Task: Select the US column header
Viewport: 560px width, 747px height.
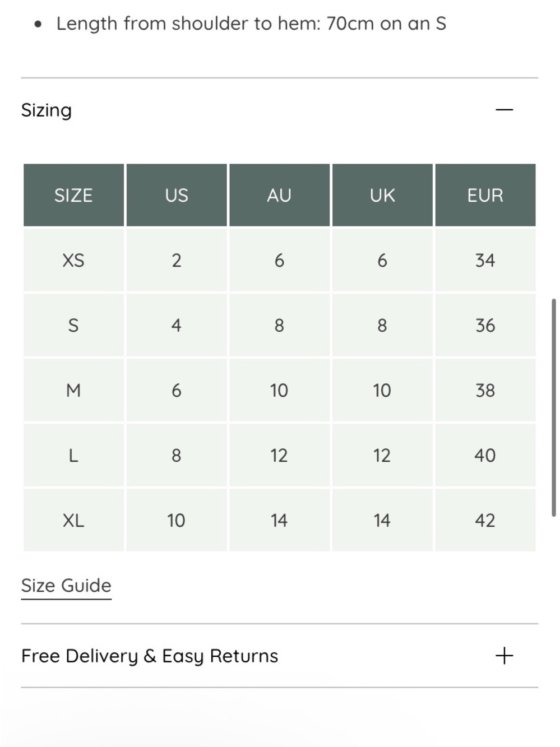Action: point(177,195)
